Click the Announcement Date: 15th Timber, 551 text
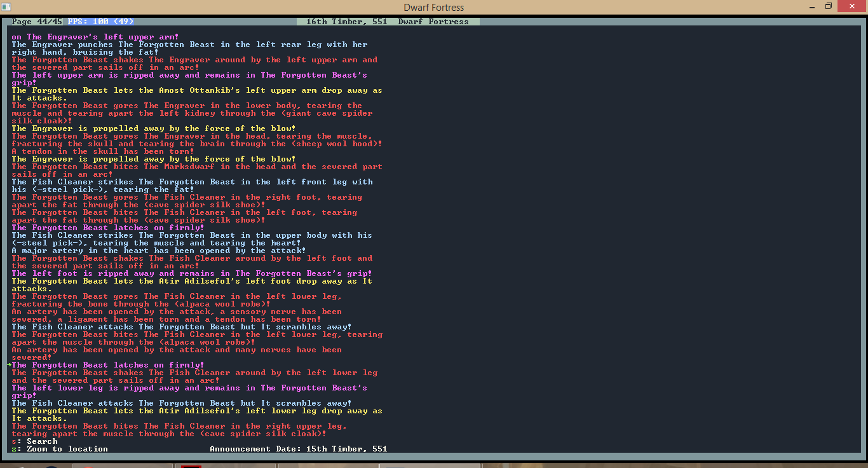Image resolution: width=868 pixels, height=468 pixels. coord(298,449)
